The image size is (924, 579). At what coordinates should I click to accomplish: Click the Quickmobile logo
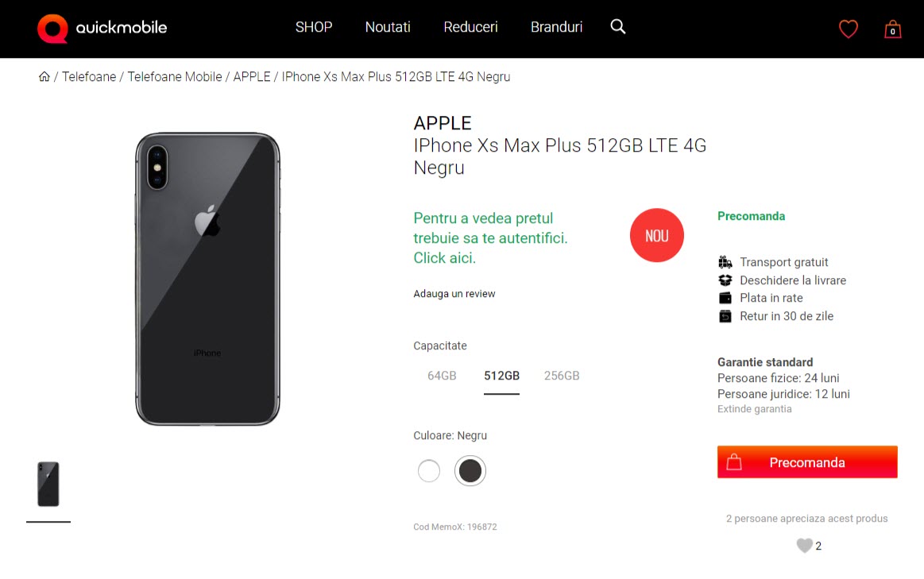[x=101, y=28]
